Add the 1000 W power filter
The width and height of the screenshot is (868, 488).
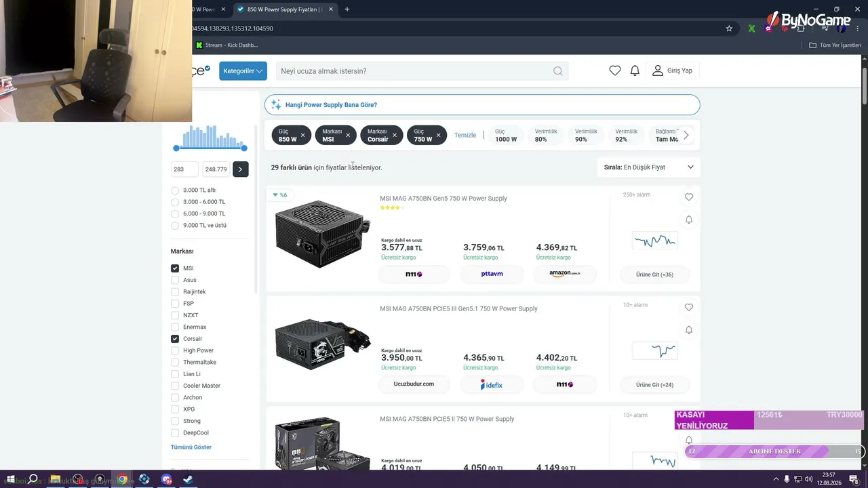click(x=506, y=136)
